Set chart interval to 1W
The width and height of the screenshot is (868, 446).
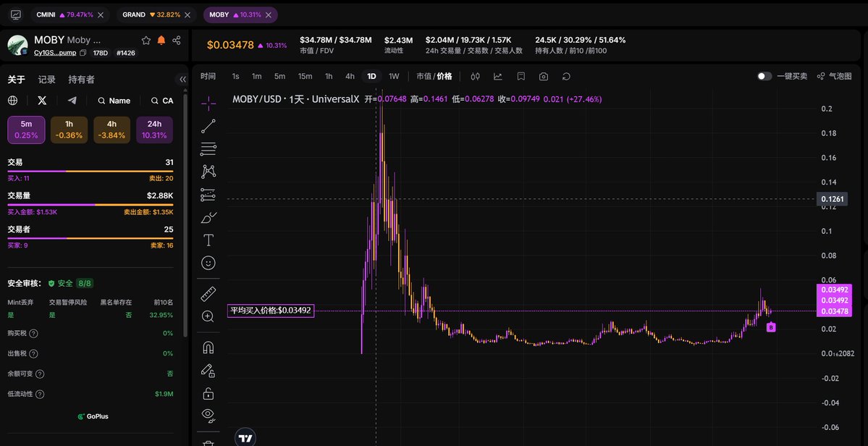click(x=394, y=76)
